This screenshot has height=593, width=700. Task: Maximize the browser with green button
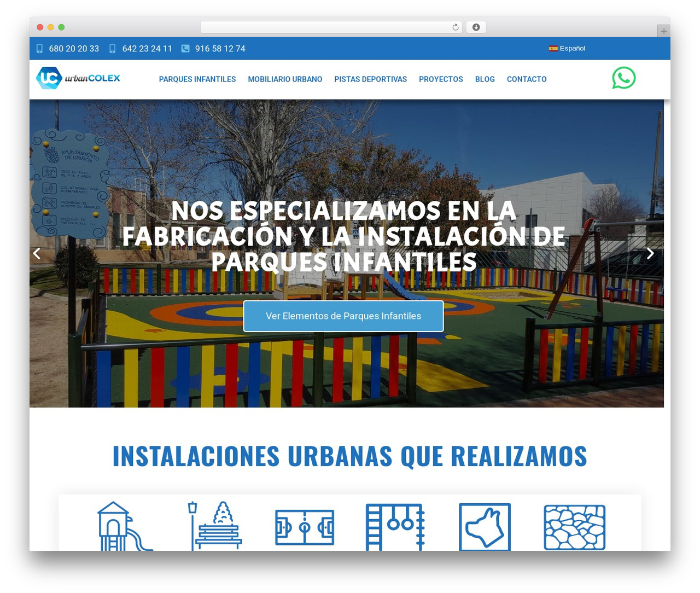click(61, 27)
